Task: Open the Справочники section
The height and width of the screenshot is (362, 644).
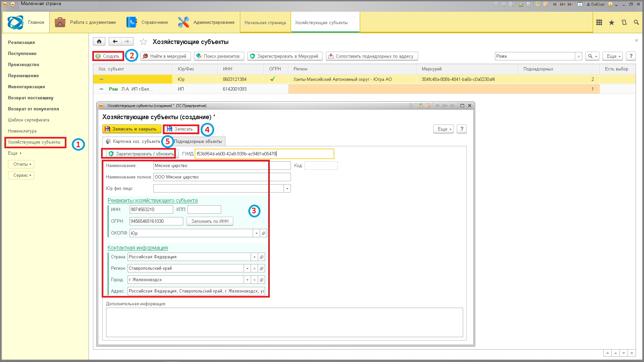Action: click(147, 22)
